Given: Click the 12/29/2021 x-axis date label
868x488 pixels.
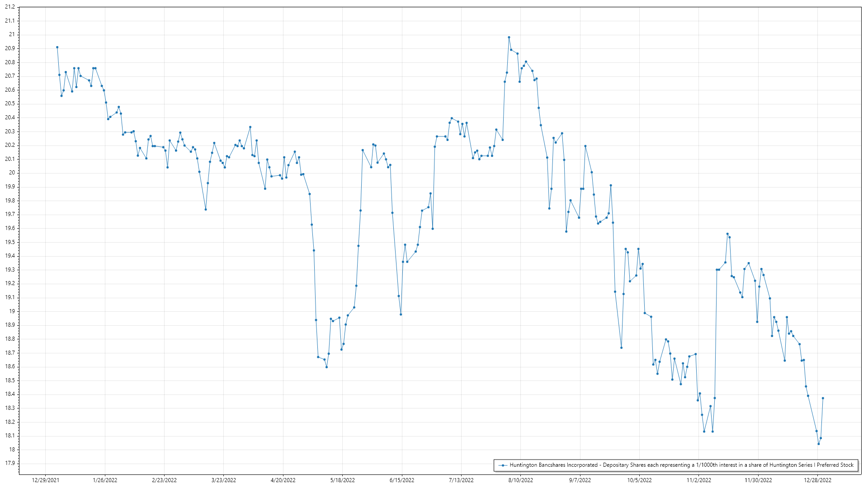Looking at the screenshot, I should pos(45,480).
